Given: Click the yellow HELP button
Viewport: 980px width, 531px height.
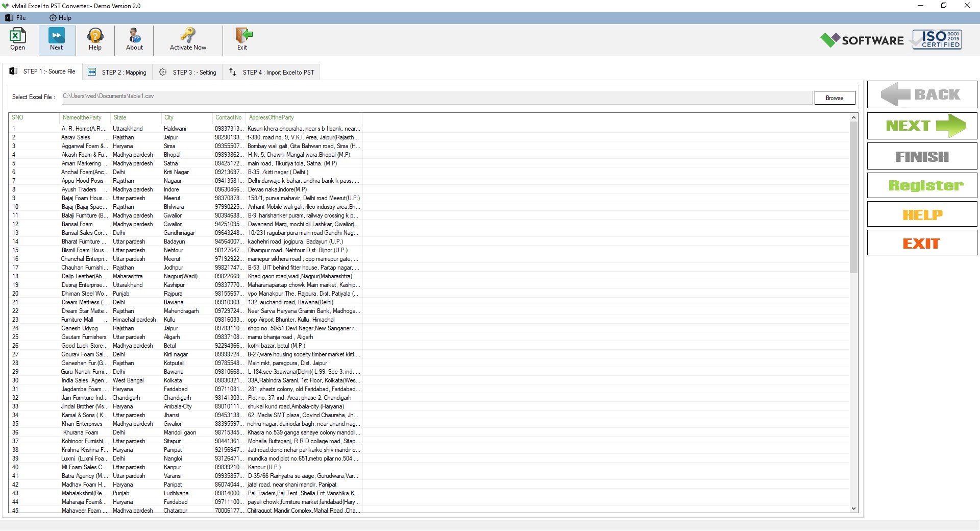Looking at the screenshot, I should point(922,214).
